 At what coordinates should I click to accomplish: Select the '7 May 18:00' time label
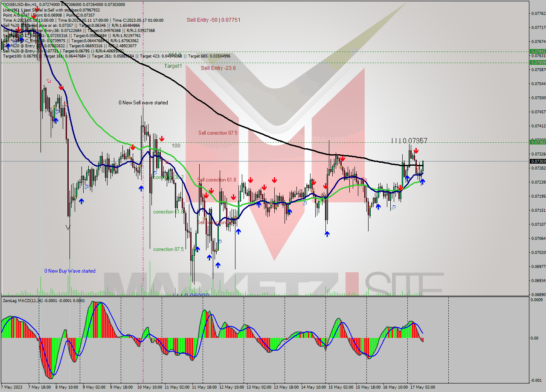(x=40, y=387)
